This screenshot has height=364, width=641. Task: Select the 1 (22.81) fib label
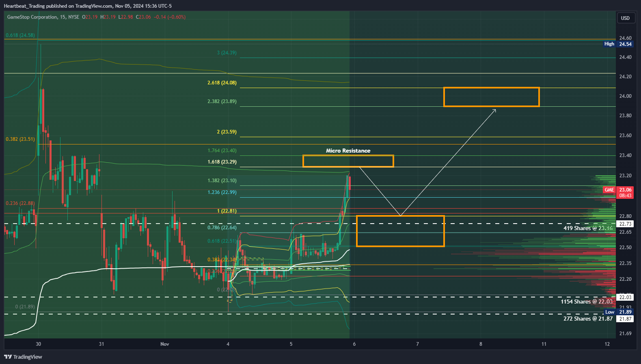point(227,211)
